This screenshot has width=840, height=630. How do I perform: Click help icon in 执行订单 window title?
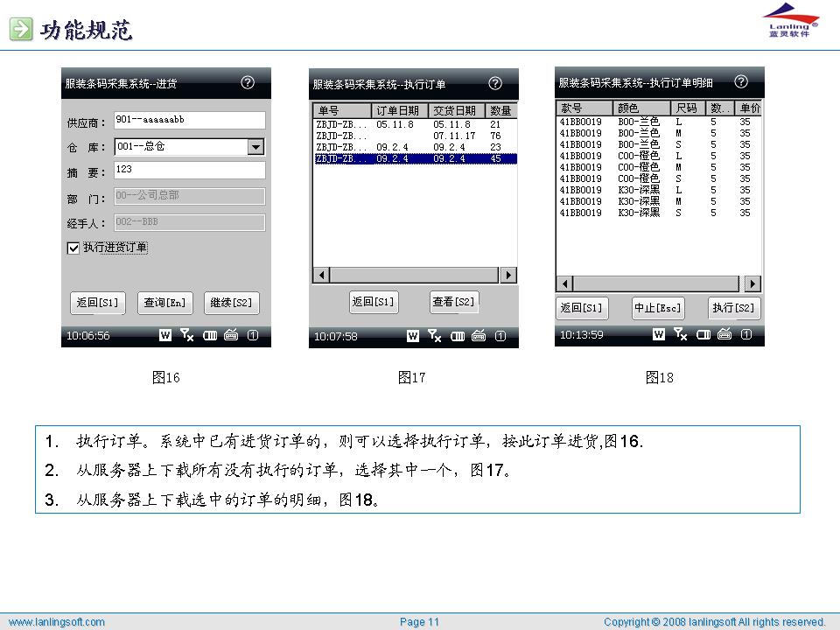[495, 83]
